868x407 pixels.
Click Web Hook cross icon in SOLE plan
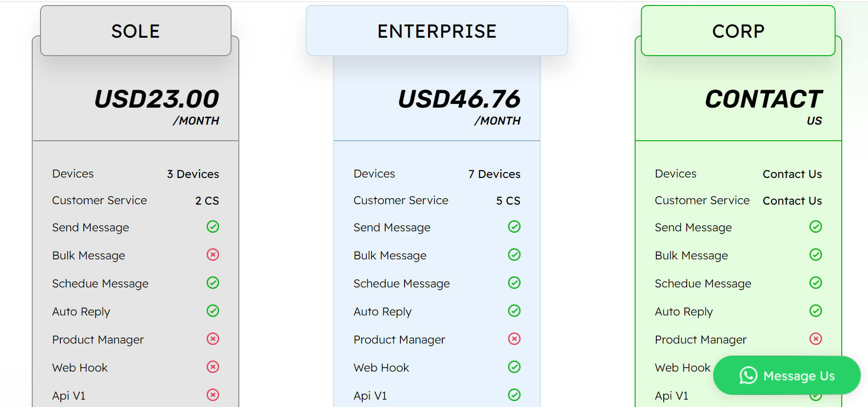pos(213,367)
